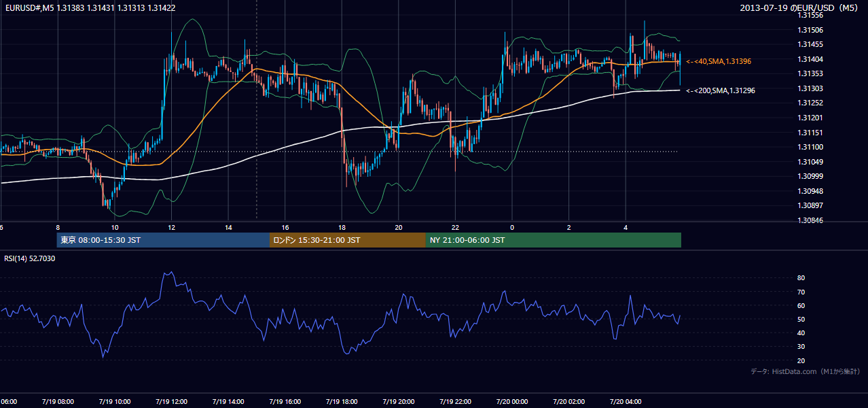Image resolution: width=868 pixels, height=408 pixels.
Task: Click hour label 8 under price chart
Action: click(58, 228)
